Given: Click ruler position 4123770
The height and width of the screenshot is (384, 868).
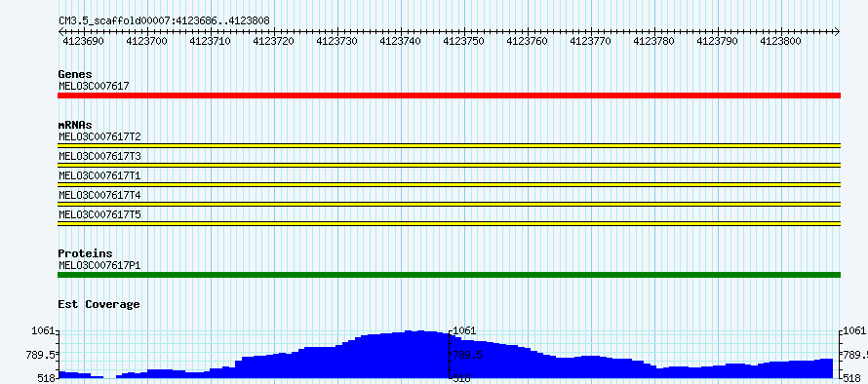Looking at the screenshot, I should coord(591,41).
